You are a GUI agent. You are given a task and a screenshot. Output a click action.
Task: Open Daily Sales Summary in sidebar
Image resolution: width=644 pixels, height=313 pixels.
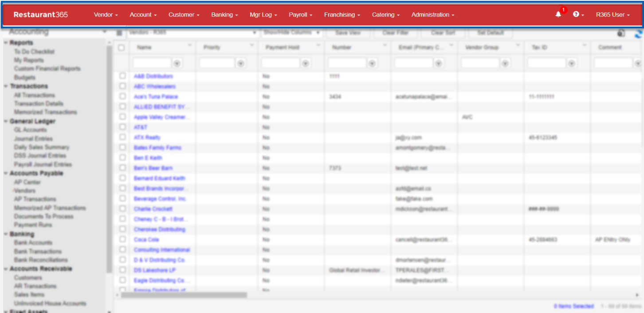[x=42, y=147]
